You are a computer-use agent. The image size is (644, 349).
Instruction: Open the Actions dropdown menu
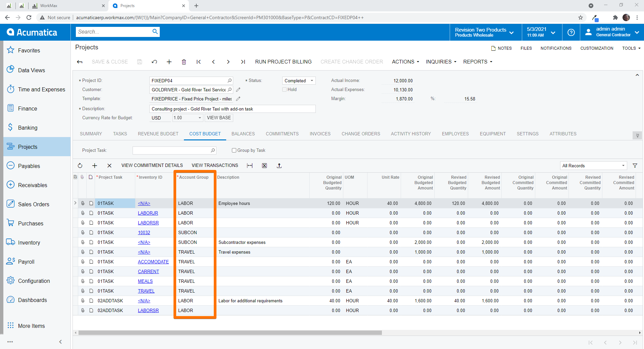405,62
